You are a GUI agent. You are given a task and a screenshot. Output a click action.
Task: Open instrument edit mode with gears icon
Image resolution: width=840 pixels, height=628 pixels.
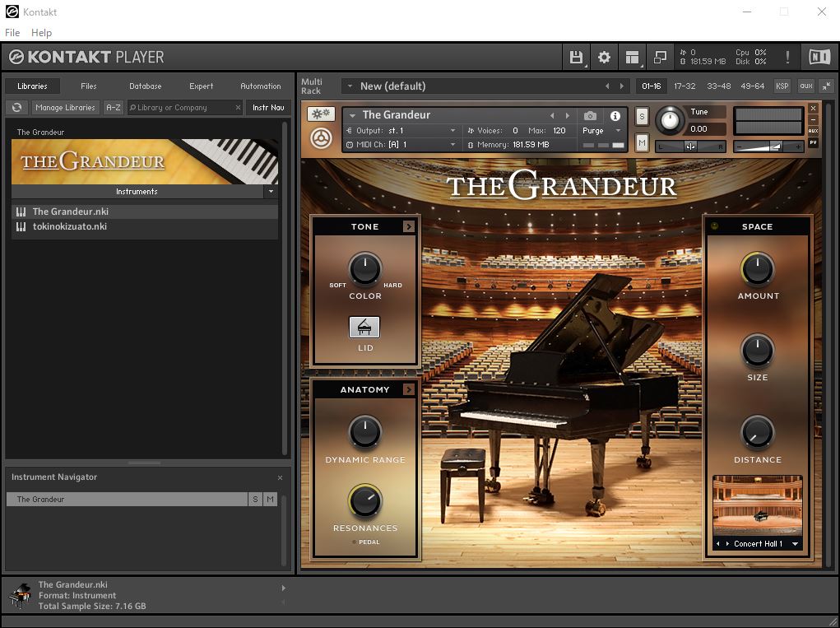[320, 114]
